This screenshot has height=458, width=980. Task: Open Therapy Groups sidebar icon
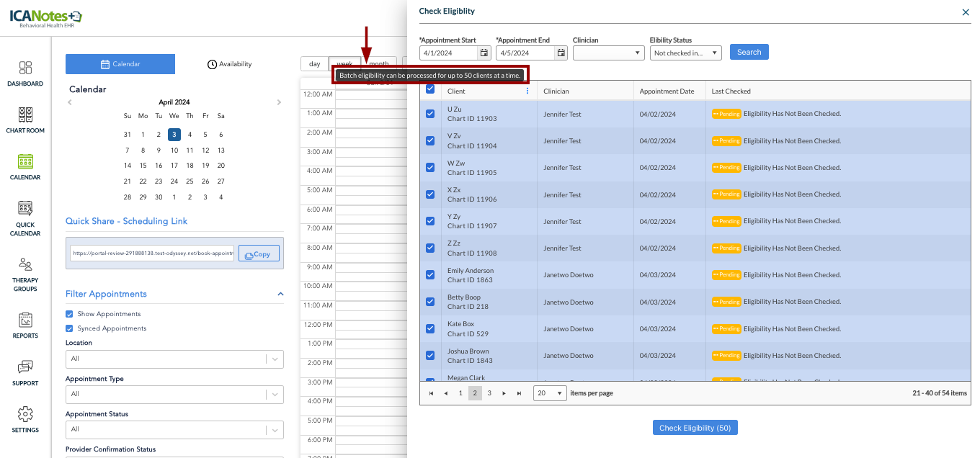pyautogui.click(x=25, y=274)
